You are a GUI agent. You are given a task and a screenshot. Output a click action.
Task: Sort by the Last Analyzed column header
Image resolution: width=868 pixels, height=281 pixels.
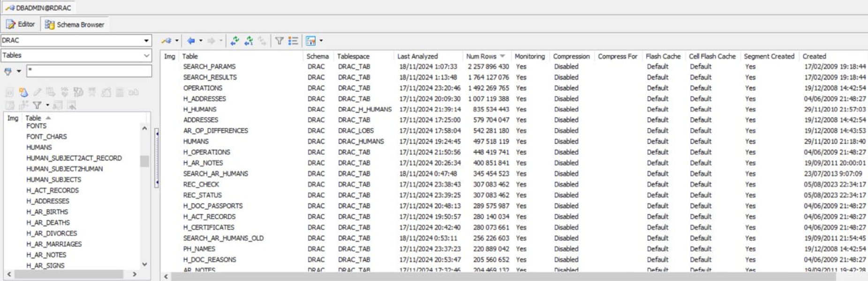pyautogui.click(x=417, y=56)
